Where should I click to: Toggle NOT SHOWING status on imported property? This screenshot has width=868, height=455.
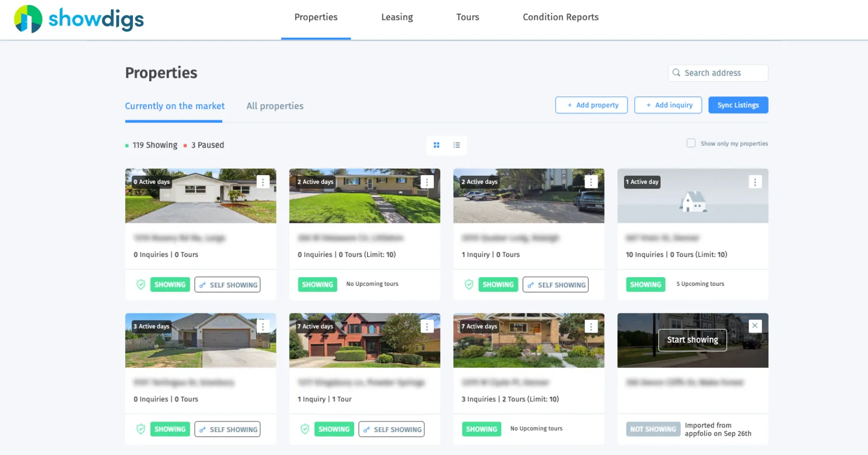coord(653,430)
